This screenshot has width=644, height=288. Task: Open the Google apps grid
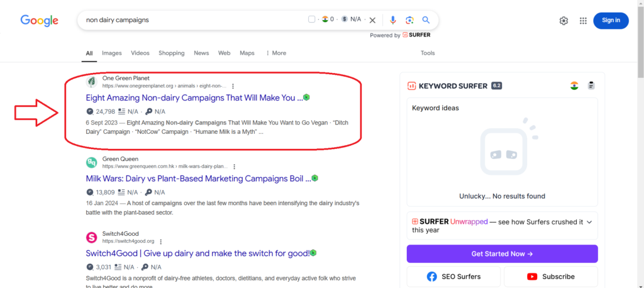coord(583,21)
